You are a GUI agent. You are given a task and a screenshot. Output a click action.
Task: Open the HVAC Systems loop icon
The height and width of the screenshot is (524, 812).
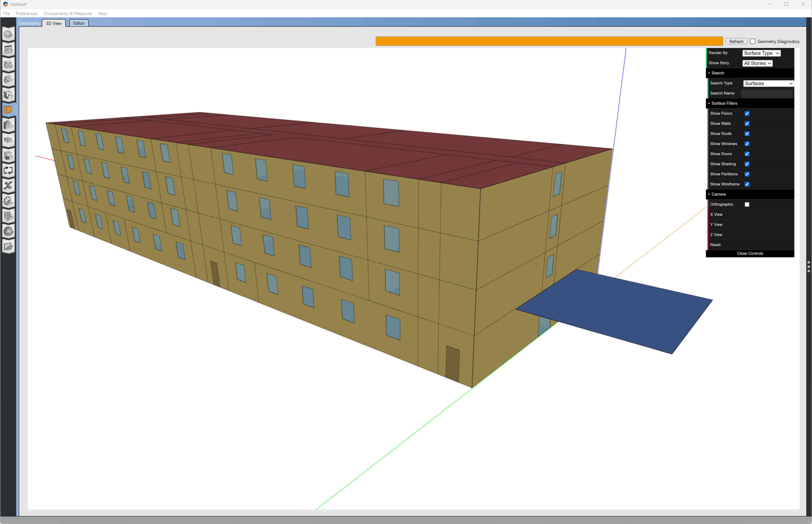pos(8,170)
